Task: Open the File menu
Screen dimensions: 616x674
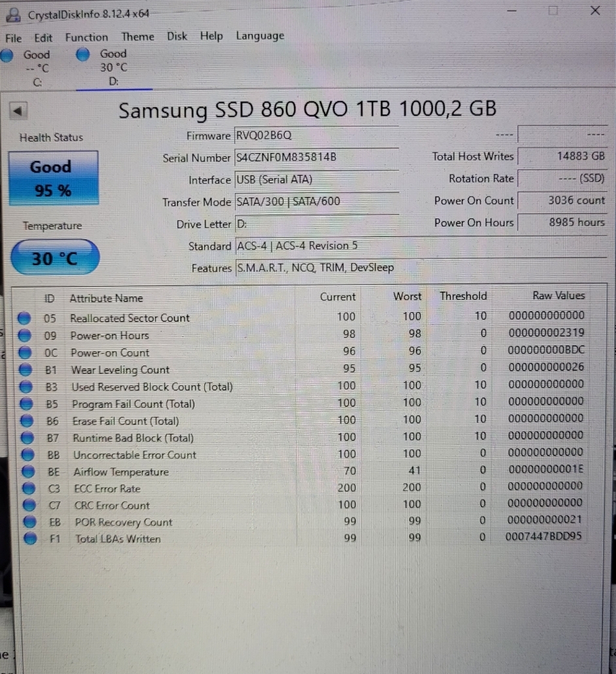Action: point(13,38)
